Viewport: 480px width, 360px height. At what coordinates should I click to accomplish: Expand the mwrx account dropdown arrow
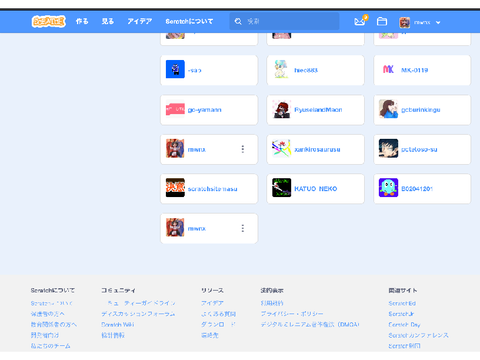(438, 23)
